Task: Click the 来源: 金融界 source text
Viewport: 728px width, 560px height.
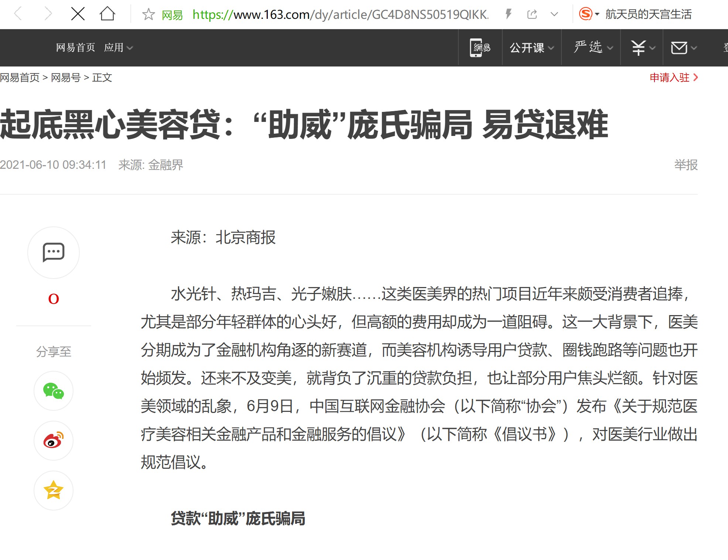Action: pos(151,165)
